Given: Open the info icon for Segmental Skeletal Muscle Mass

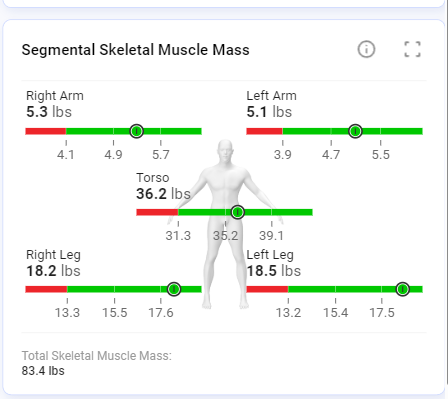Looking at the screenshot, I should (x=366, y=49).
